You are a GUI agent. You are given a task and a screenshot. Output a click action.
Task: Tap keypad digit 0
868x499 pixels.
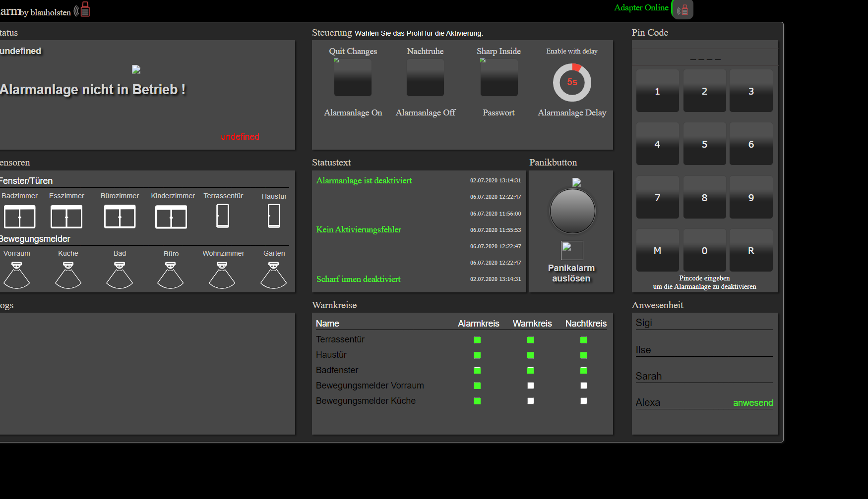704,250
